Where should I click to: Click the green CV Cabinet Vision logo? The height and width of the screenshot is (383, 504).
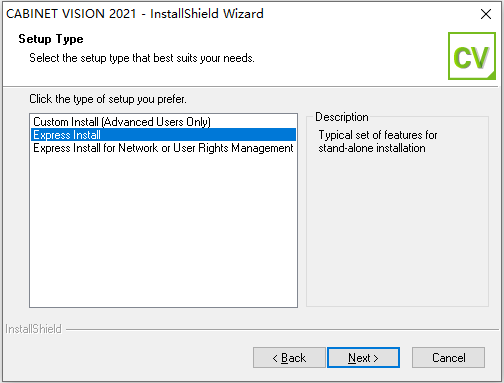tap(472, 56)
